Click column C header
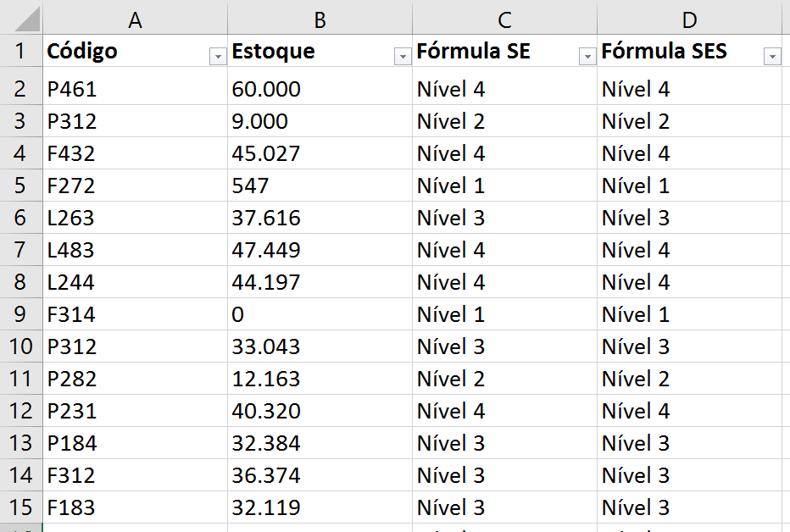Screen dimensions: 790x532 point(504,20)
